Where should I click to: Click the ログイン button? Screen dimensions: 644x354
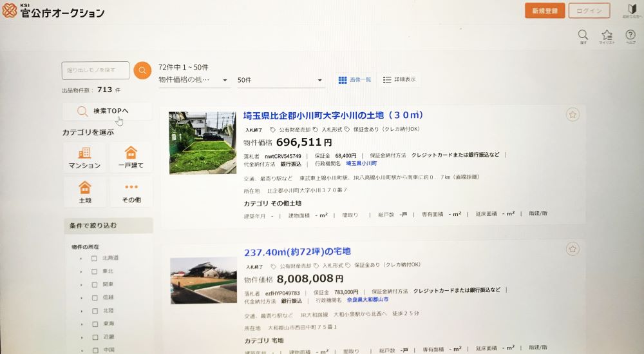pyautogui.click(x=589, y=11)
